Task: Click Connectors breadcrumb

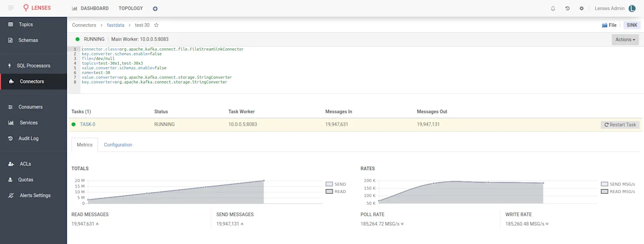Action: pyautogui.click(x=84, y=25)
